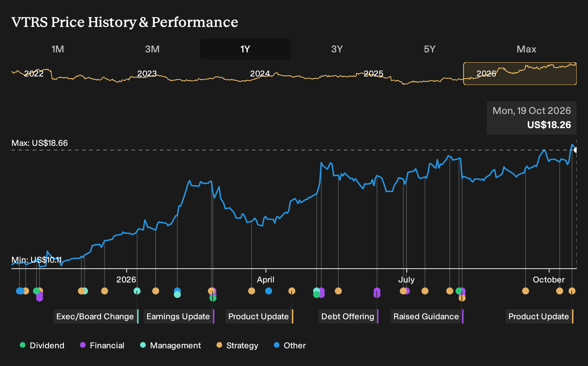This screenshot has height=366, width=588.
Task: Click the Max: US$18.66 label
Action: [x=40, y=143]
